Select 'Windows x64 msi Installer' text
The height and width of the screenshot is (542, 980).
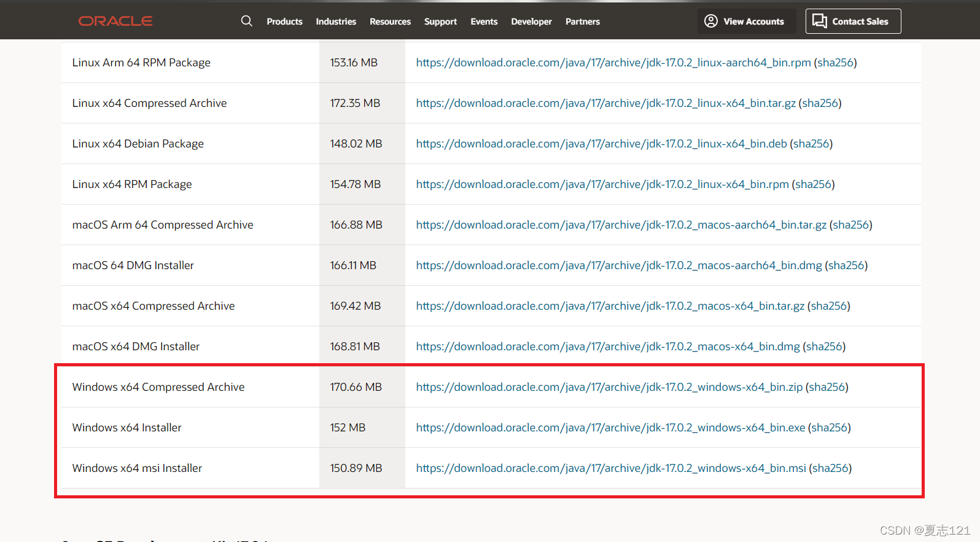click(x=137, y=468)
